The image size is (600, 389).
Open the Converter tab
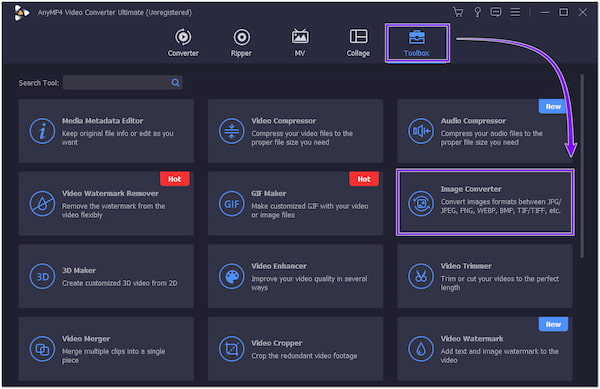[183, 43]
